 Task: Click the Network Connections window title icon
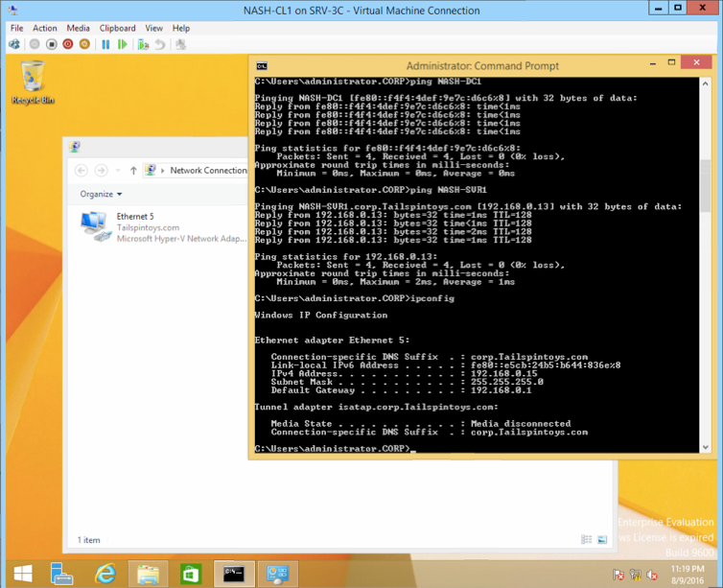point(75,147)
